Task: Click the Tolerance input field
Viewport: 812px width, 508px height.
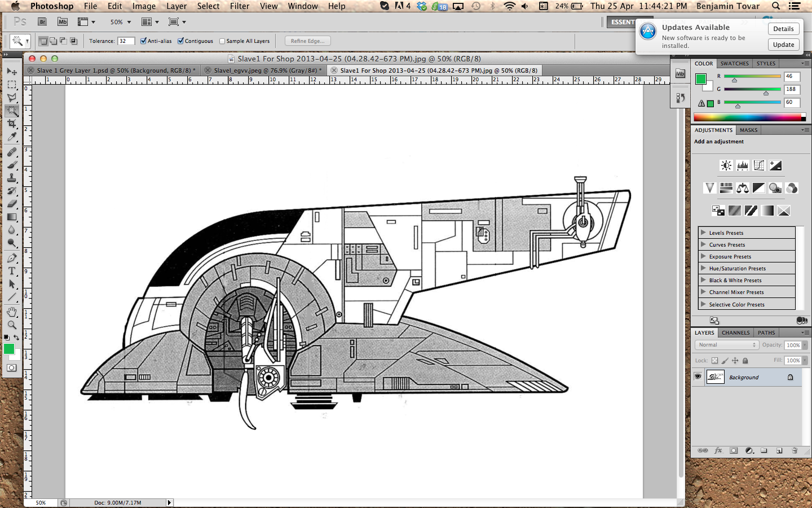Action: (126, 41)
